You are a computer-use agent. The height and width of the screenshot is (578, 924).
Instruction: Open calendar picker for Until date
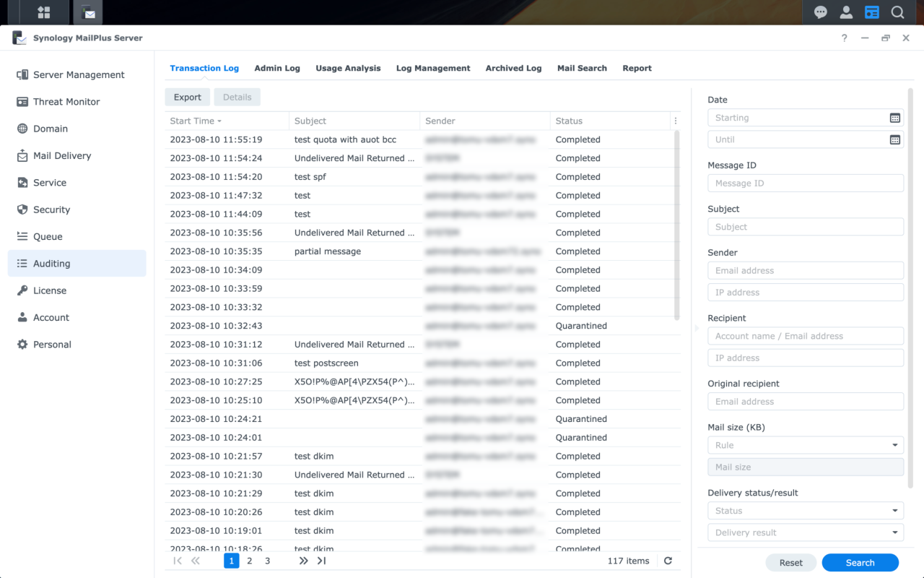coord(894,139)
